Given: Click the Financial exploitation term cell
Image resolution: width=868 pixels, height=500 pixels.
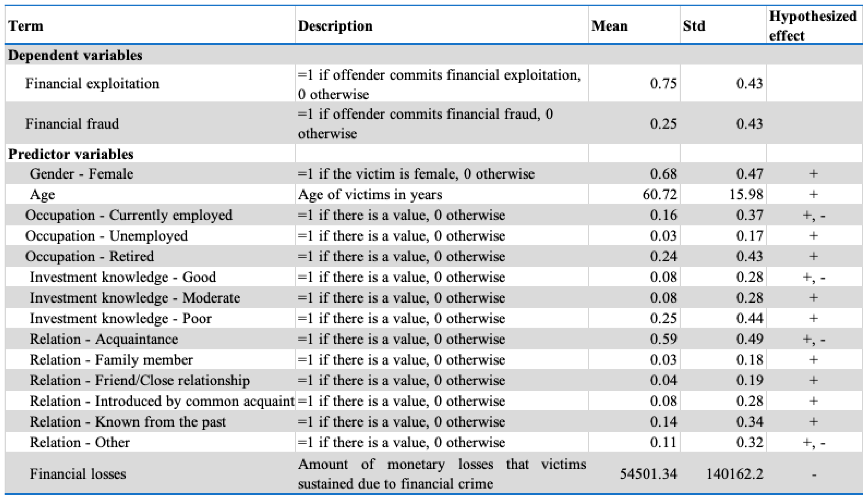Looking at the screenshot, I should [x=92, y=83].
